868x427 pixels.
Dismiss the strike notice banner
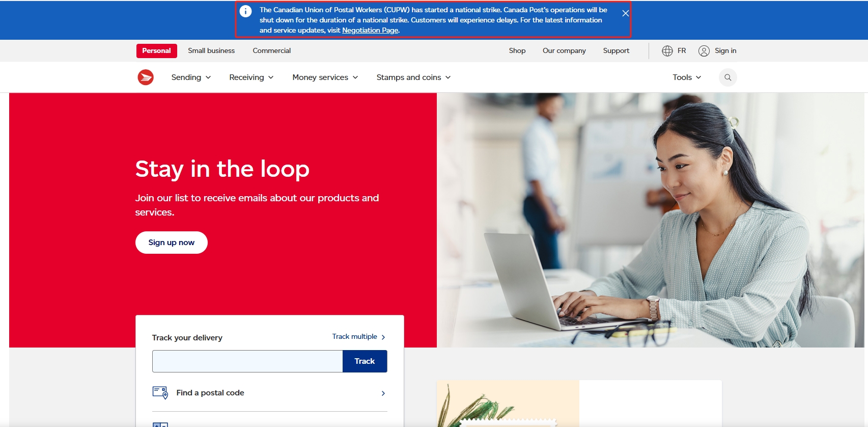click(x=626, y=13)
